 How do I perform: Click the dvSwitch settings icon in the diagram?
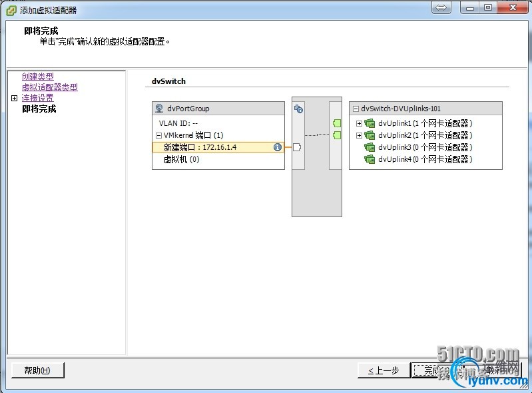click(298, 109)
